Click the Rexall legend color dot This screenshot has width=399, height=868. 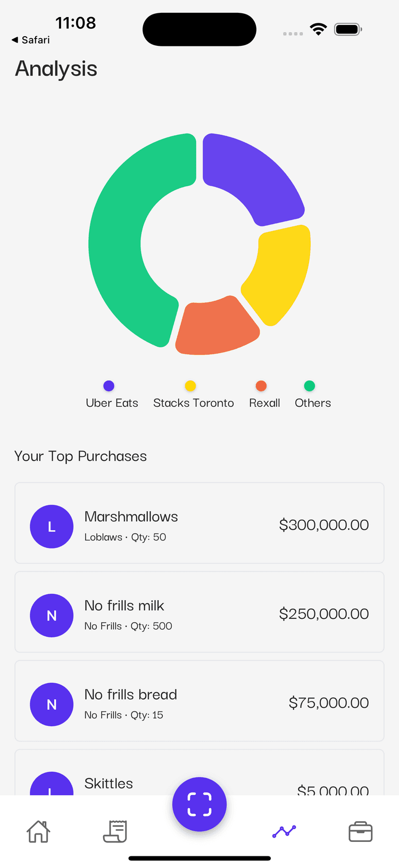(261, 386)
